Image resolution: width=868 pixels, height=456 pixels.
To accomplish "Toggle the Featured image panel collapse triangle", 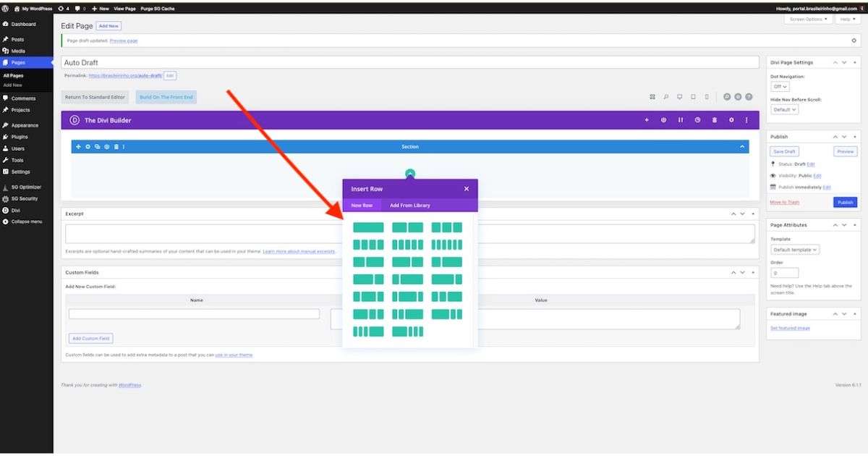I will tap(856, 314).
